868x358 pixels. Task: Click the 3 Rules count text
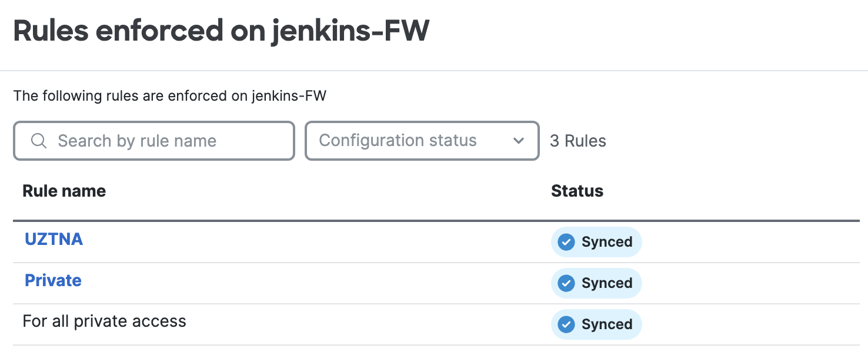[578, 141]
